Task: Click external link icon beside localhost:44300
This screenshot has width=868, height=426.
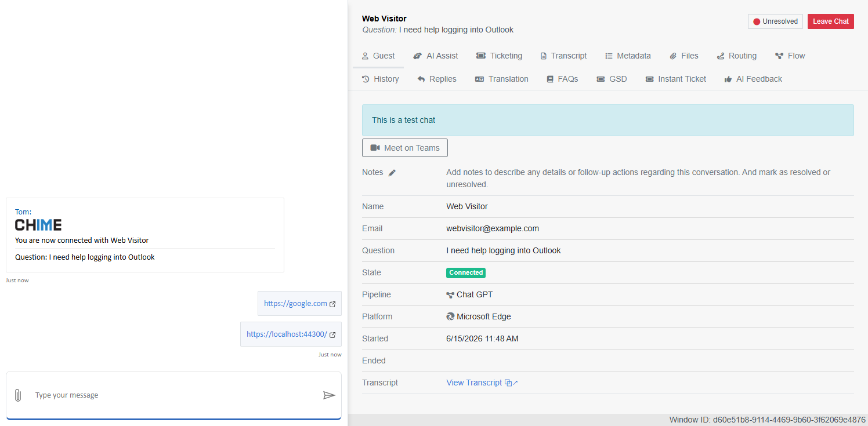Action: coord(332,334)
